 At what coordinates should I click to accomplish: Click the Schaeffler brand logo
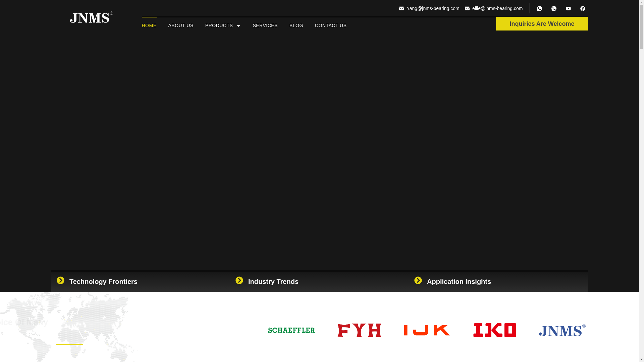coord(291,330)
